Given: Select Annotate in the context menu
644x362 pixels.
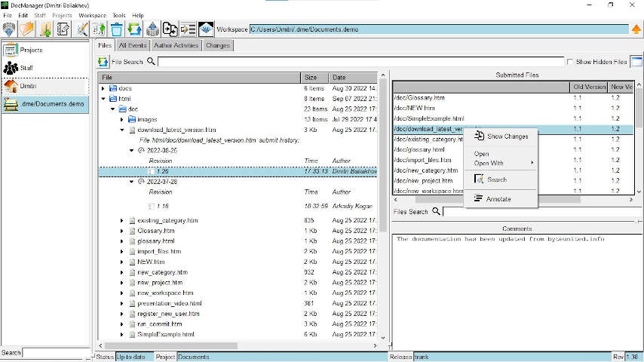Looking at the screenshot, I should (498, 199).
